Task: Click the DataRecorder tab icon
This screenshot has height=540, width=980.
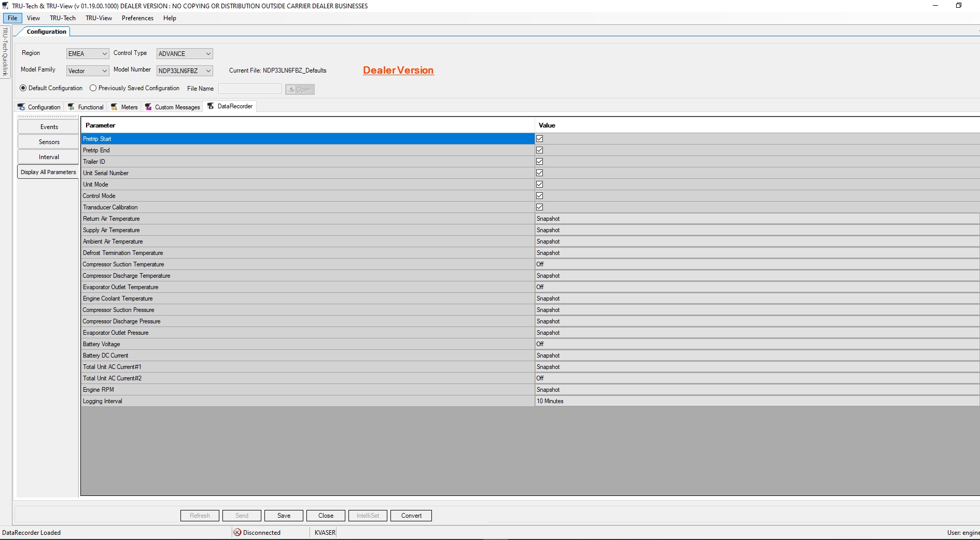Action: pyautogui.click(x=212, y=106)
